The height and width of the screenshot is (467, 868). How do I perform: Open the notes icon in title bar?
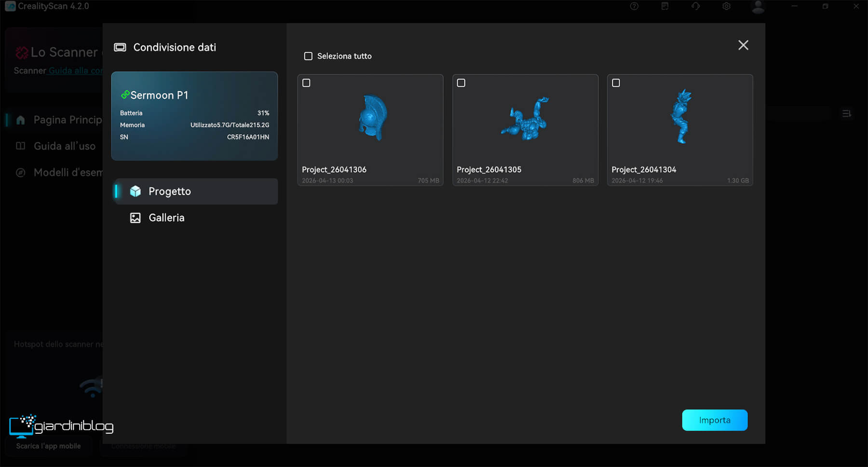click(x=665, y=6)
